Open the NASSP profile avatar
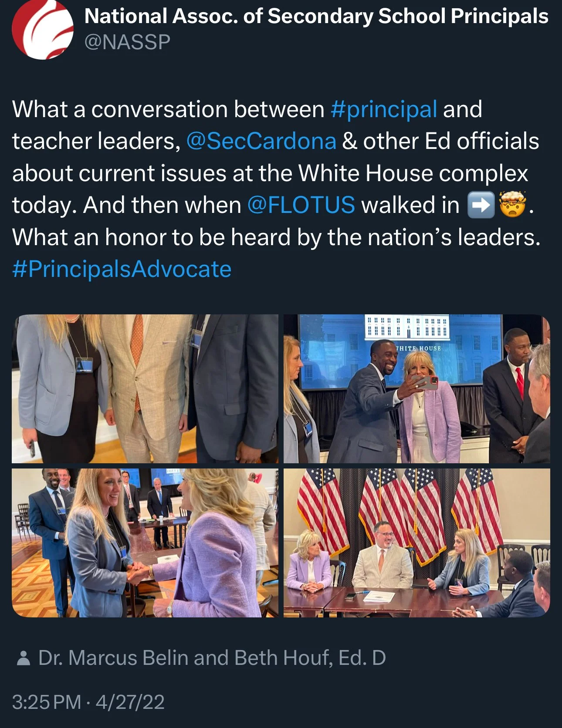 (x=42, y=29)
